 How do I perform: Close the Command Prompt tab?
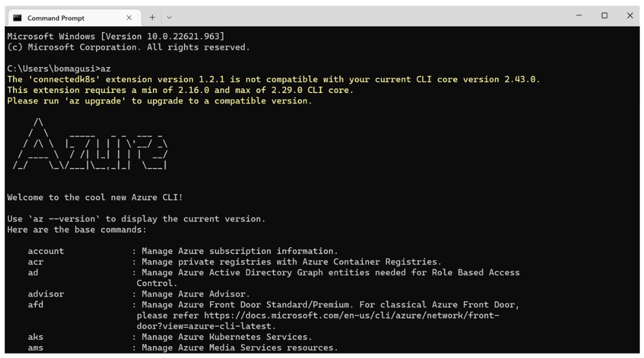coord(129,17)
